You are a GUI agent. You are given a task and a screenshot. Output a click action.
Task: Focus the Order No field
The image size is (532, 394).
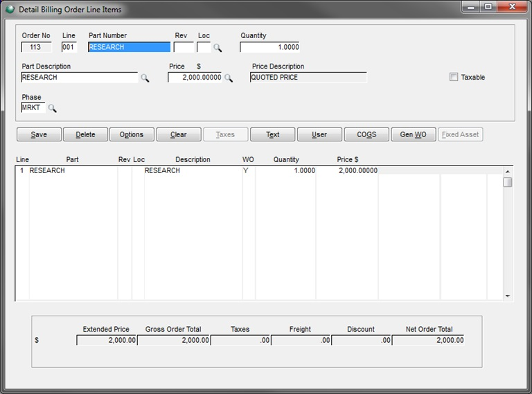pos(36,47)
